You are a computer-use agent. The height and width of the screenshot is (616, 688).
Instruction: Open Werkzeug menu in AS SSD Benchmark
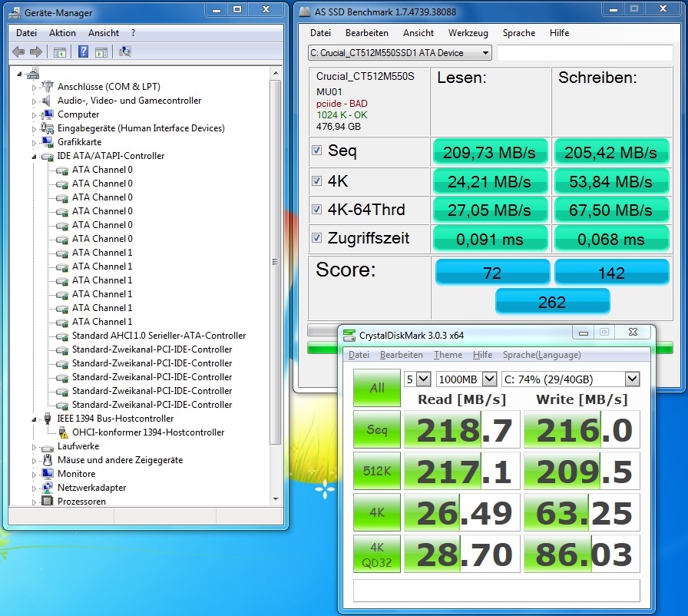click(468, 33)
